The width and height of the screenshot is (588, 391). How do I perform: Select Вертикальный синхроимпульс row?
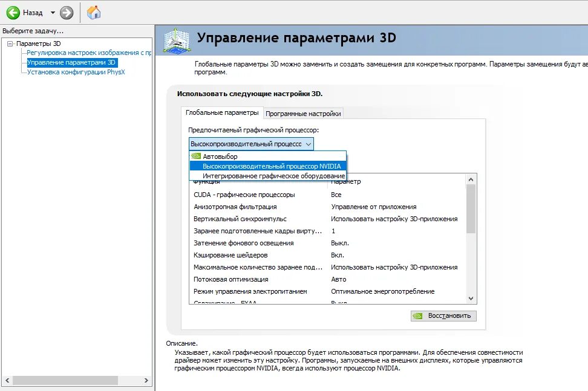click(x=328, y=219)
